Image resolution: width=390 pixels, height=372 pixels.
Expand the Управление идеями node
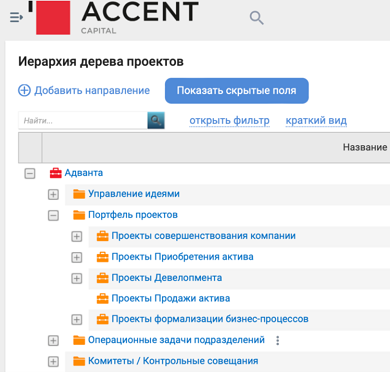tap(53, 194)
